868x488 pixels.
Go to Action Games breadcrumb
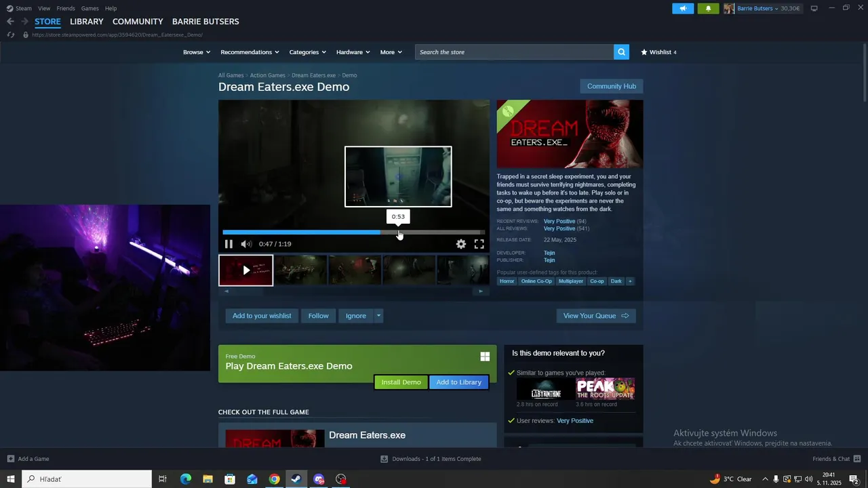tap(267, 75)
